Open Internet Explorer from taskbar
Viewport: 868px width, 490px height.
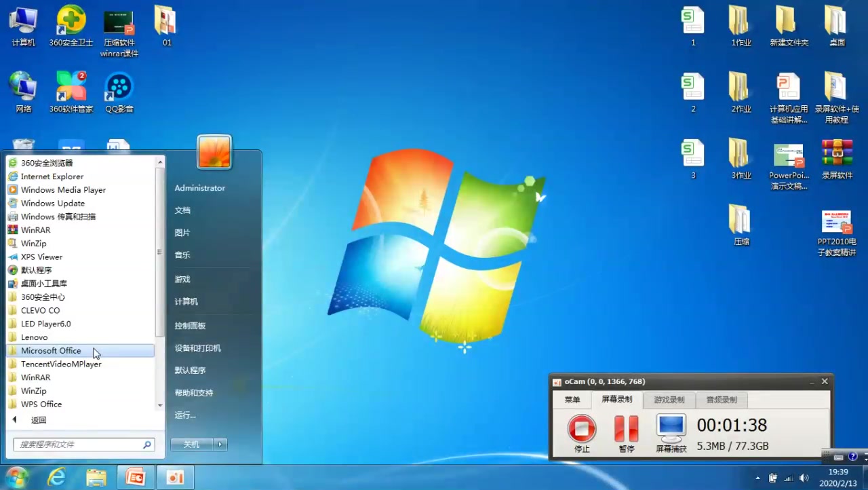click(x=57, y=478)
